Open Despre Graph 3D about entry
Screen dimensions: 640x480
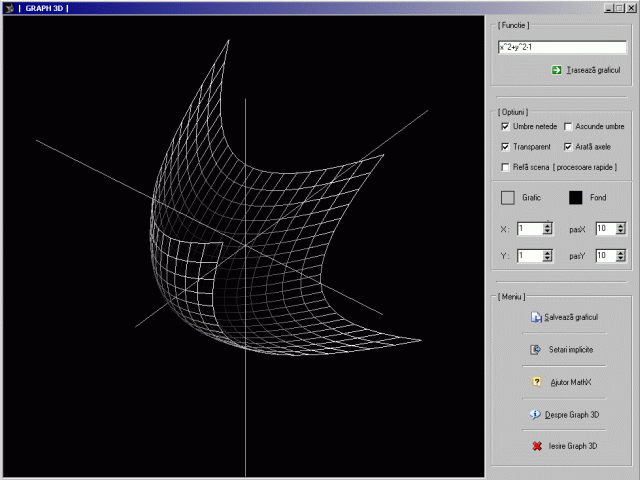(572, 415)
